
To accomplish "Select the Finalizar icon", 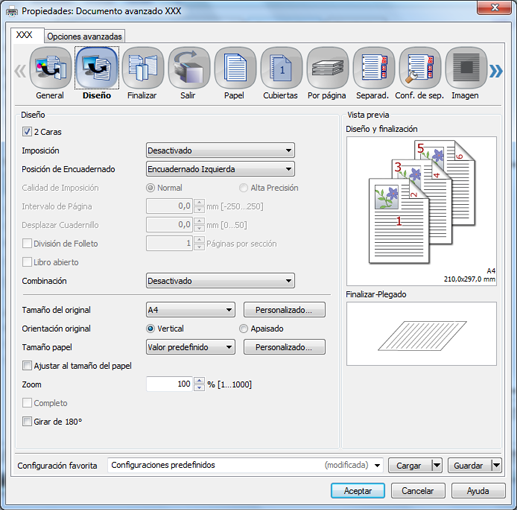I will click(x=143, y=68).
